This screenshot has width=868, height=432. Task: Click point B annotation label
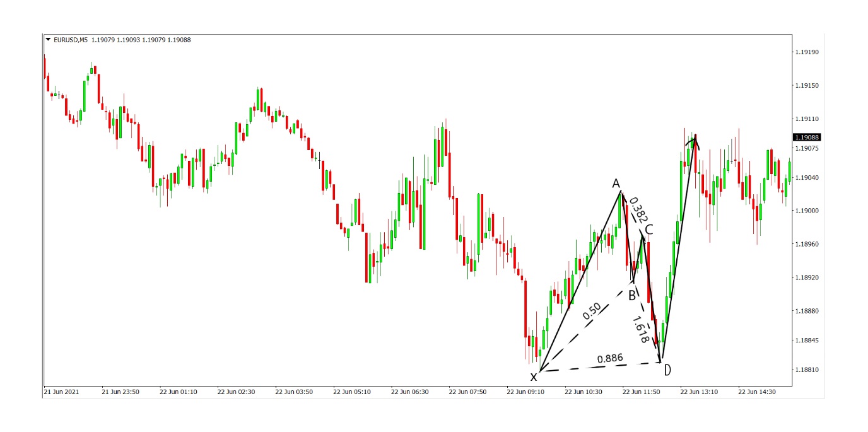click(632, 295)
